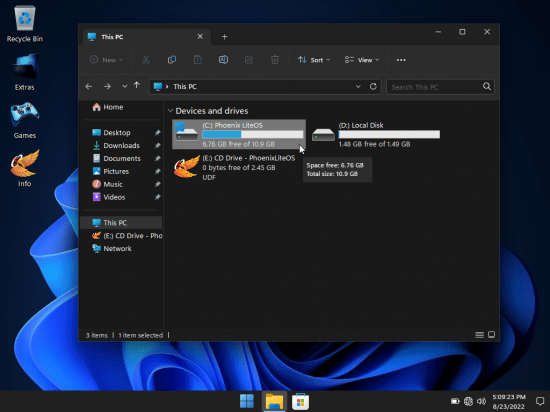The width and height of the screenshot is (550, 412).
Task: Click "1.48 GB free of 1.49 GB" text
Action: pos(374,144)
